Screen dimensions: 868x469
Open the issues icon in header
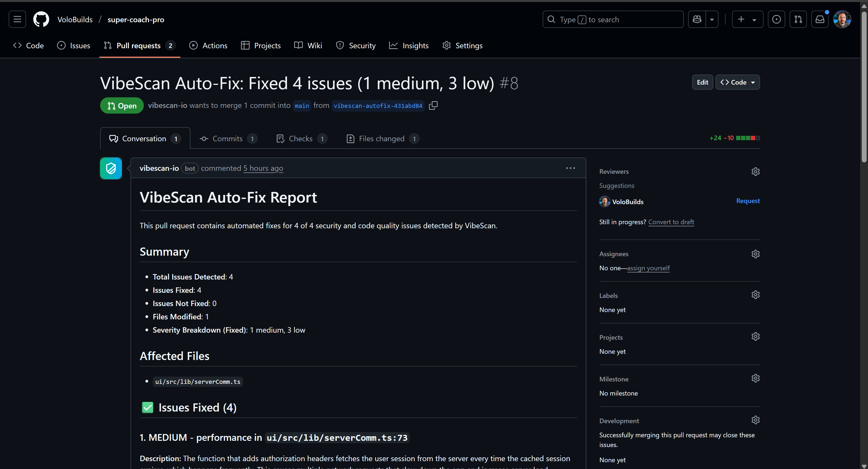[776, 19]
